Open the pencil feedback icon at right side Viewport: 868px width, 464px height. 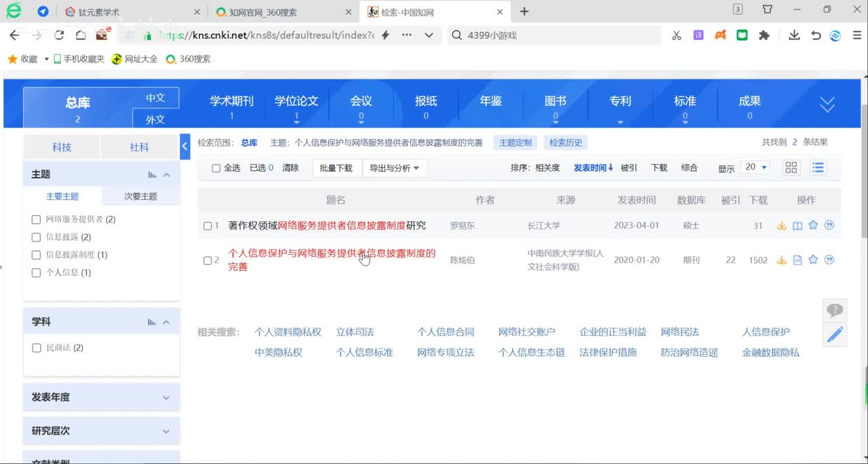(x=835, y=334)
